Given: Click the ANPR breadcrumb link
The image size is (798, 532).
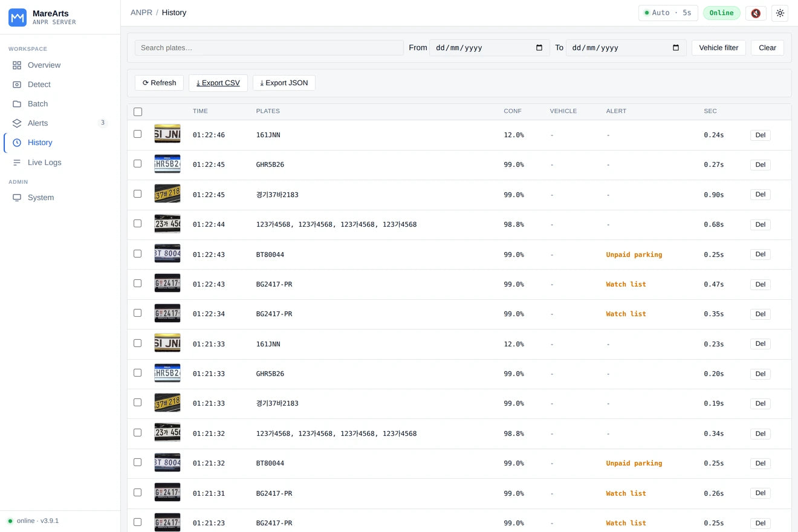Looking at the screenshot, I should [141, 13].
